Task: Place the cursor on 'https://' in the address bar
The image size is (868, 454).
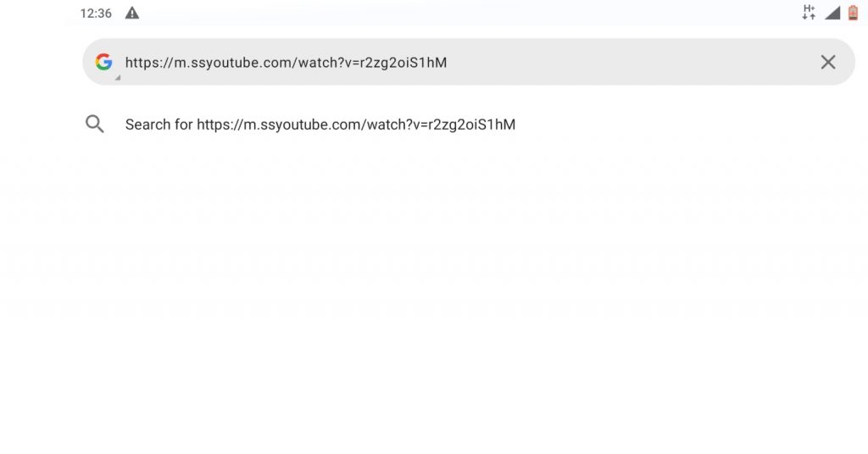Action: (x=149, y=63)
